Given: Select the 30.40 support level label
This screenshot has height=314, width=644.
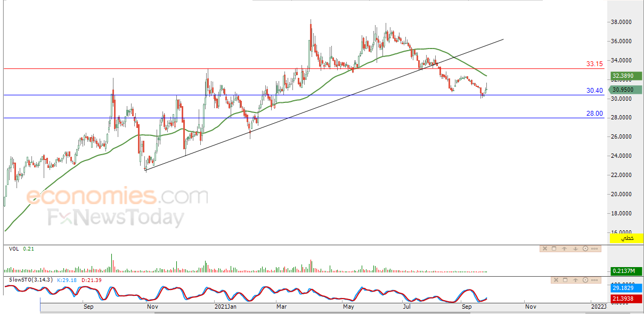Looking at the screenshot, I should [x=594, y=91].
